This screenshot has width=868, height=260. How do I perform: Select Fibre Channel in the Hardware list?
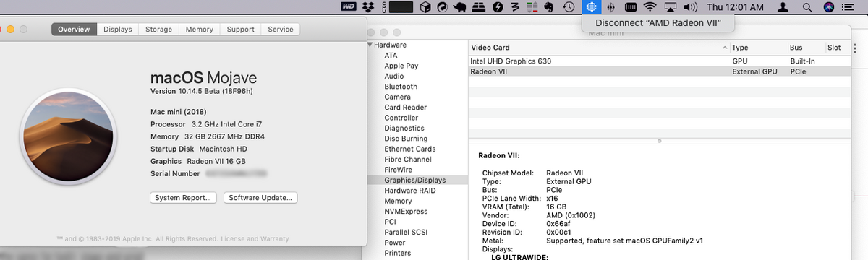pyautogui.click(x=408, y=160)
